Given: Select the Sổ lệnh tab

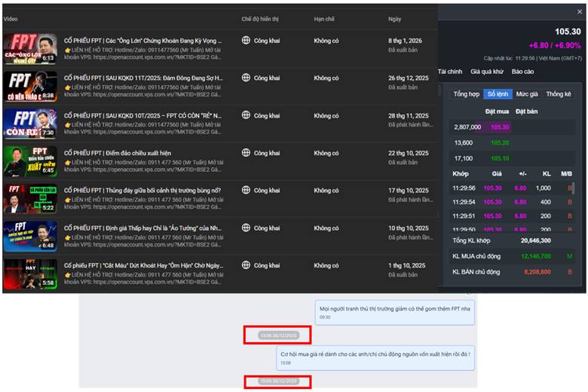Looking at the screenshot, I should click(x=498, y=94).
